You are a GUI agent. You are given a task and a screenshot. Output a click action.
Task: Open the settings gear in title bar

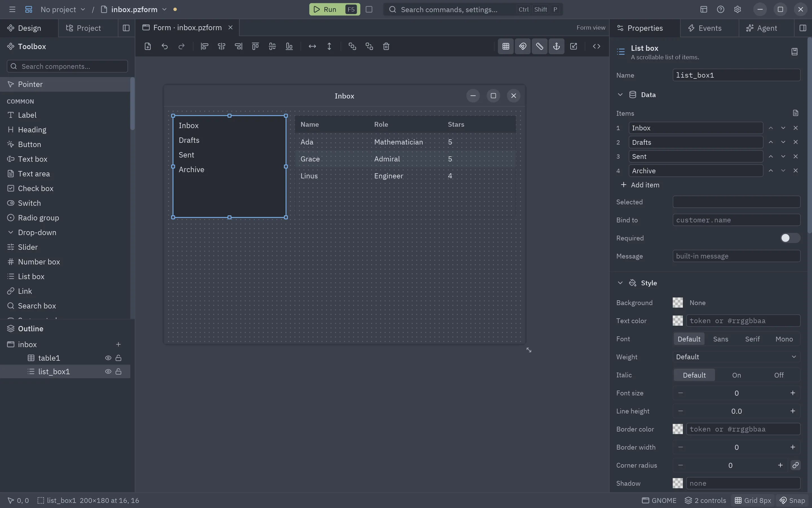[x=737, y=9]
